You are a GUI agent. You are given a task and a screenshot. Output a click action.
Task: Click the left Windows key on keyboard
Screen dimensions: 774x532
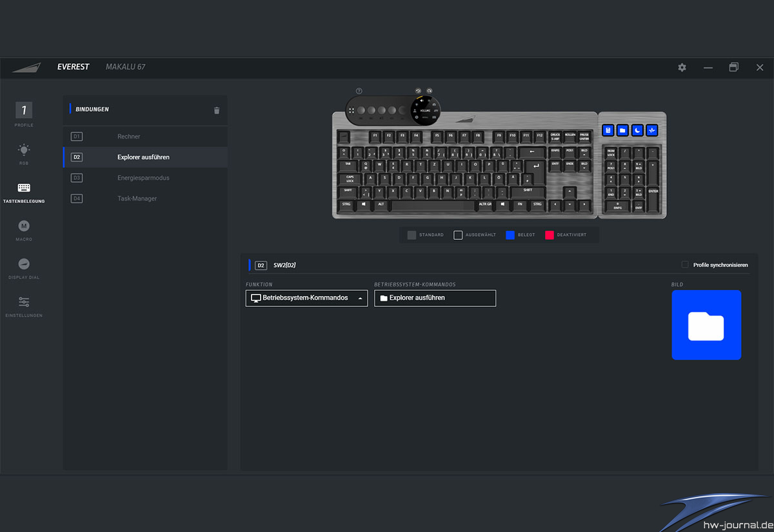tap(364, 204)
